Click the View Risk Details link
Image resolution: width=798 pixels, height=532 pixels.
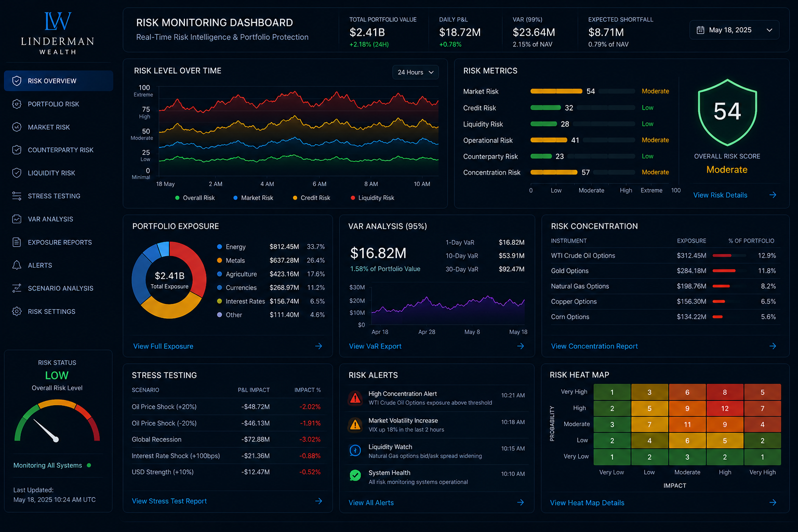(x=720, y=195)
